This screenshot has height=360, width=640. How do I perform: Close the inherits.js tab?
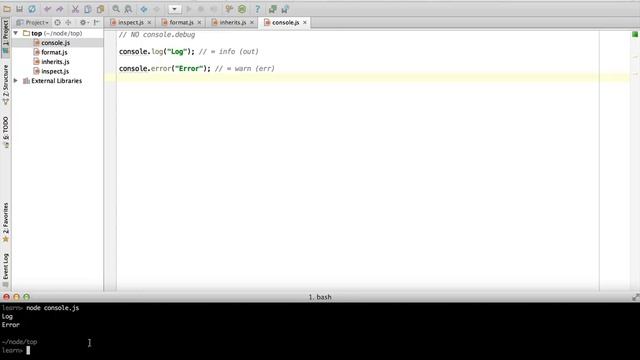252,22
